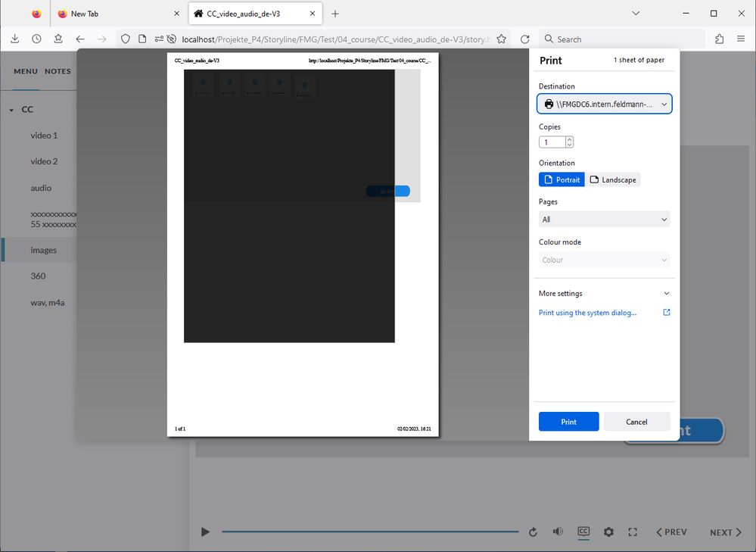Click the Firefox downloads icon
The height and width of the screenshot is (552, 756).
tap(14, 39)
